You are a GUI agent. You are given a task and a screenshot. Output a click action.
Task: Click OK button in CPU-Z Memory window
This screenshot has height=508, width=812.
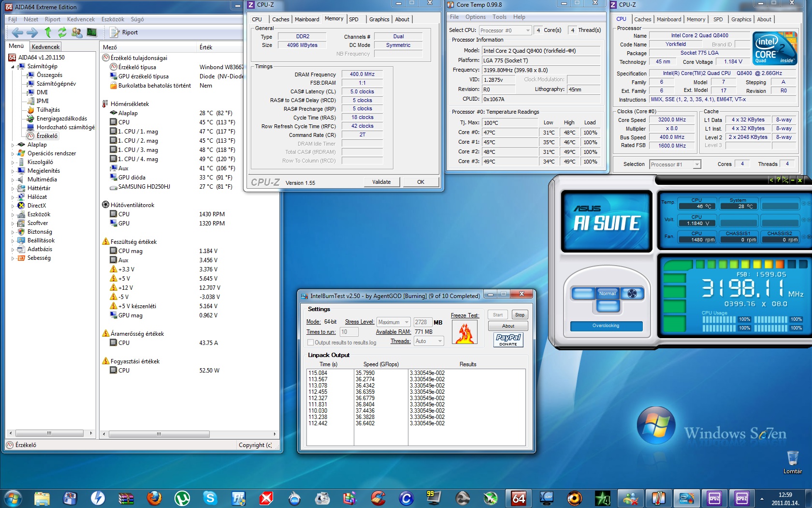pos(421,182)
